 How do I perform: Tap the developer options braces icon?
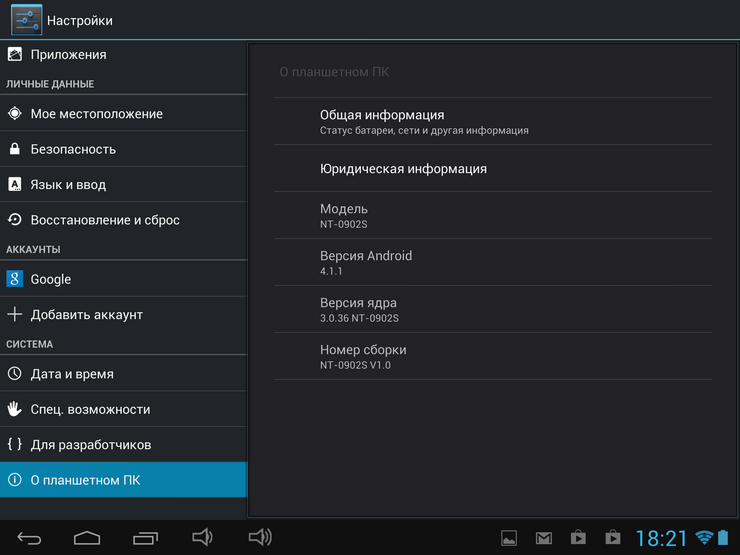15,444
